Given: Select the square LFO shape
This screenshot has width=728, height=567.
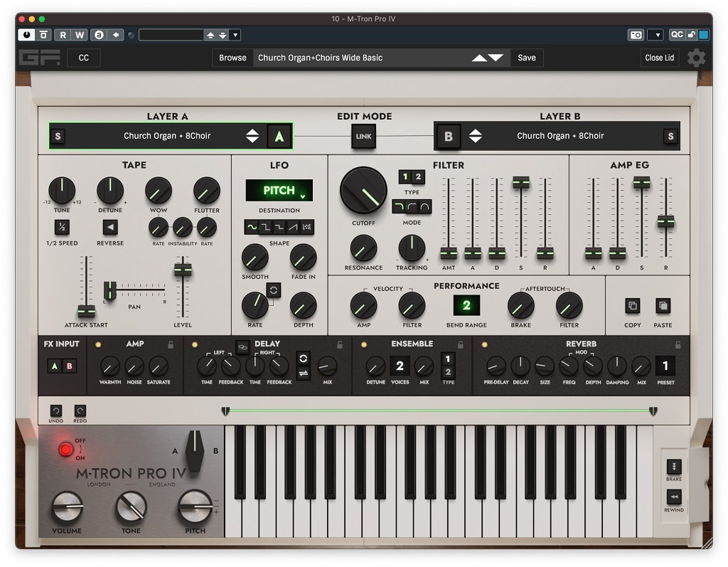Looking at the screenshot, I should tap(266, 227).
